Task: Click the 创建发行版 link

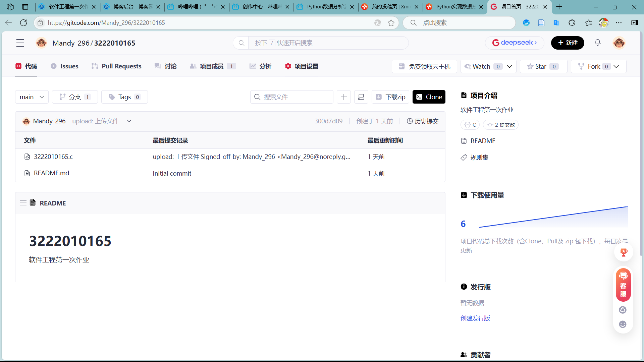Action: (x=475, y=318)
